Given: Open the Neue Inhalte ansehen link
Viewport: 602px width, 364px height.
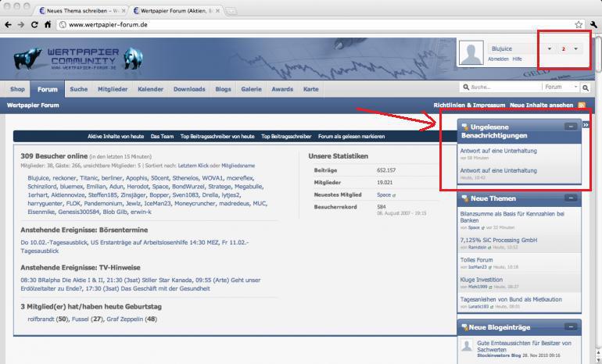Looking at the screenshot, I should tap(541, 105).
